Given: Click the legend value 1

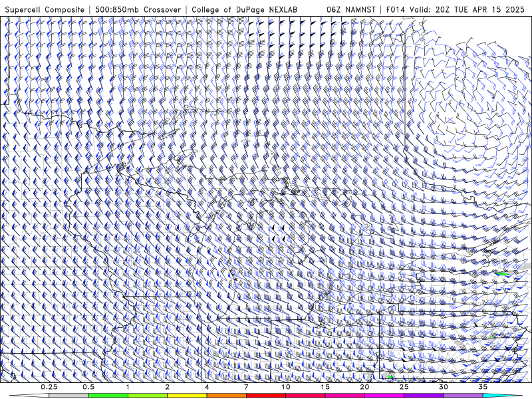Looking at the screenshot, I should click(x=128, y=387).
